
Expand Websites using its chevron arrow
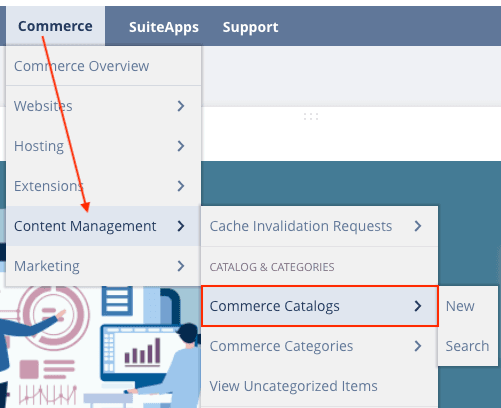pos(181,106)
